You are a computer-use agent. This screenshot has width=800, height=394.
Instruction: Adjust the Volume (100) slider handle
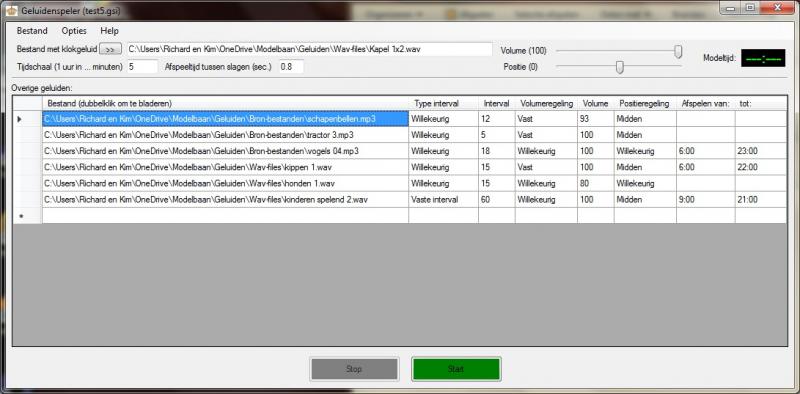click(678, 51)
